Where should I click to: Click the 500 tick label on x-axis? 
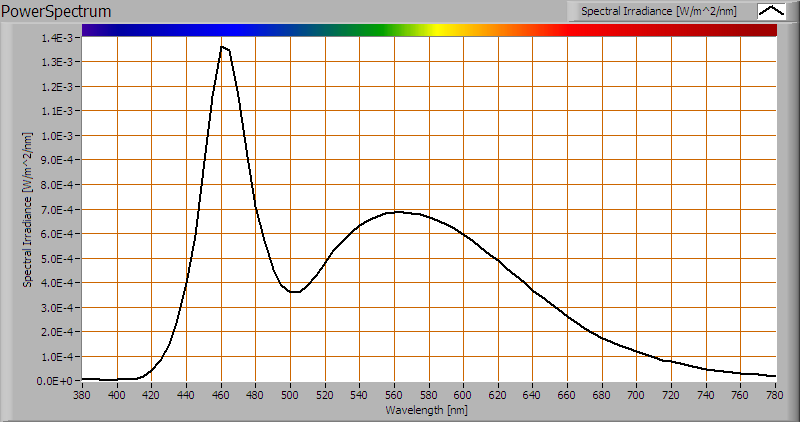click(x=290, y=396)
